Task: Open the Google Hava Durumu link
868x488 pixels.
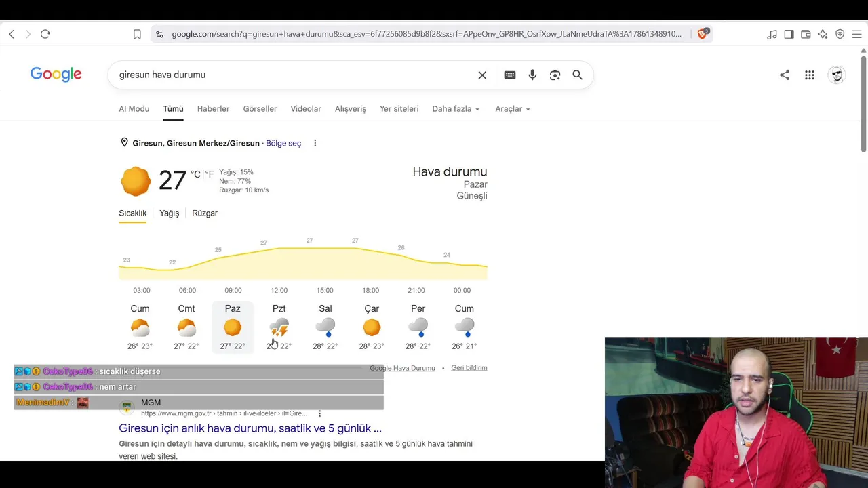Action: (x=402, y=368)
